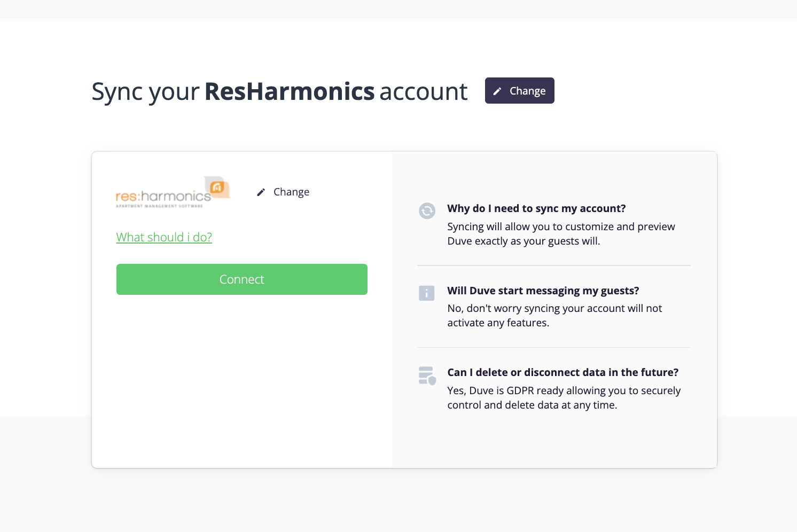Click the green Connect button
The height and width of the screenshot is (532, 797).
point(242,279)
